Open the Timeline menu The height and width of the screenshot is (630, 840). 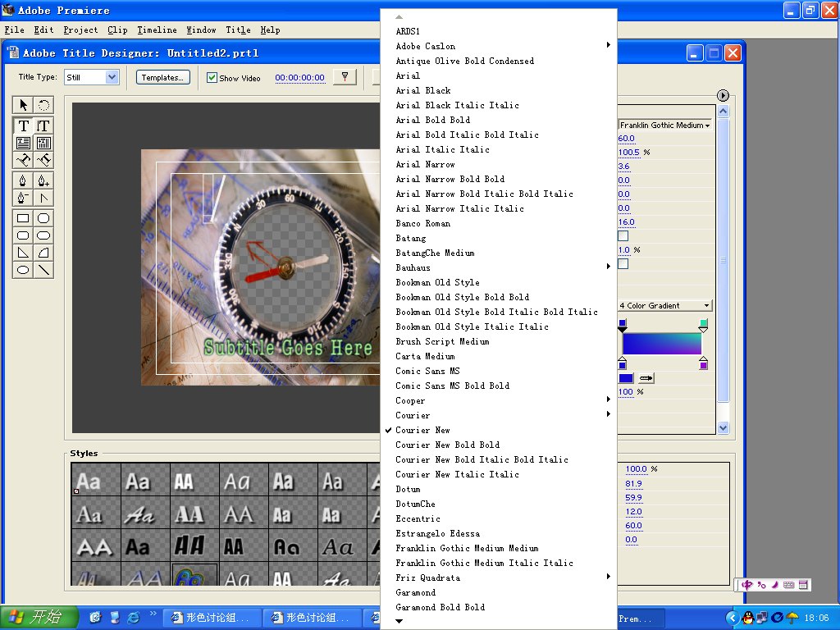(157, 30)
